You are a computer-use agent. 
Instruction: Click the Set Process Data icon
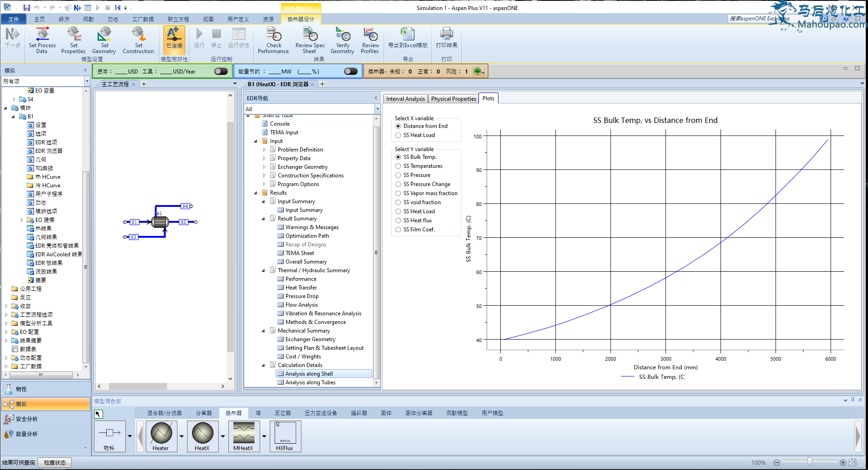42,40
